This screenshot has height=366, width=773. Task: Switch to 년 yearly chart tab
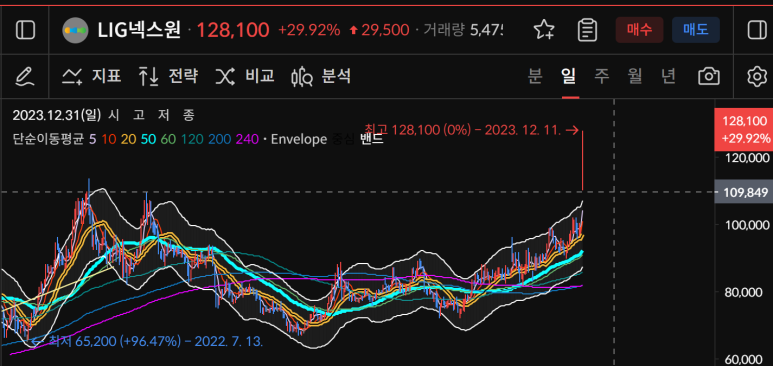pos(668,76)
